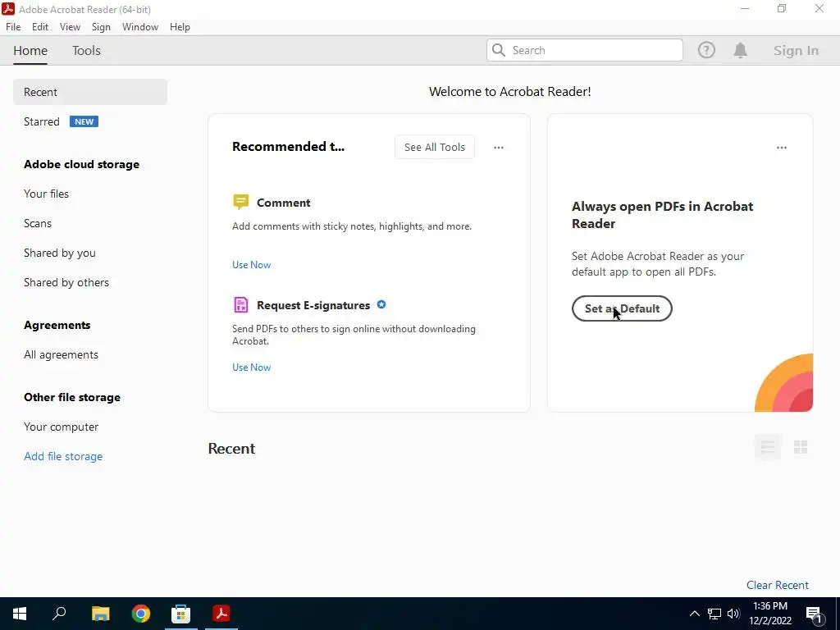The height and width of the screenshot is (630, 840).
Task: Click the Help question mark icon
Action: click(706, 50)
